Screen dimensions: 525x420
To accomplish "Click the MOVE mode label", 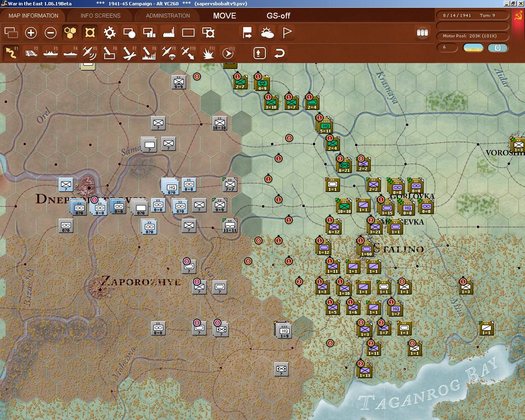I will [224, 16].
